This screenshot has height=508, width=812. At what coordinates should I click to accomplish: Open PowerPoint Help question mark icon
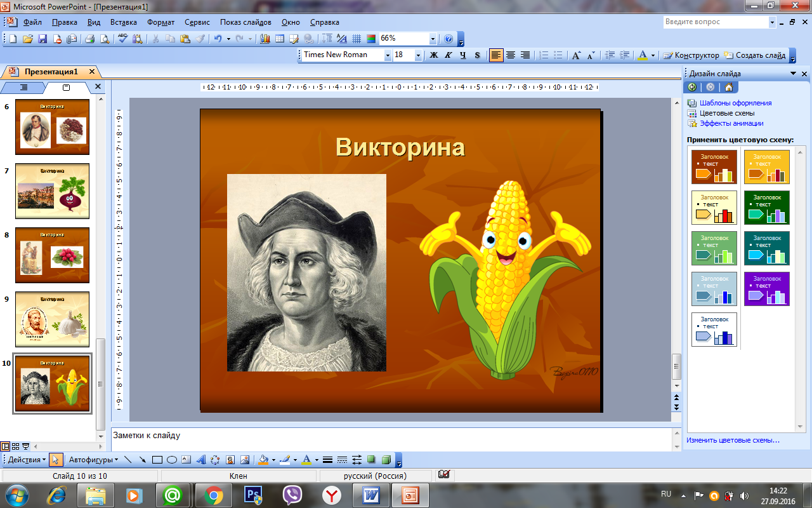pos(449,39)
